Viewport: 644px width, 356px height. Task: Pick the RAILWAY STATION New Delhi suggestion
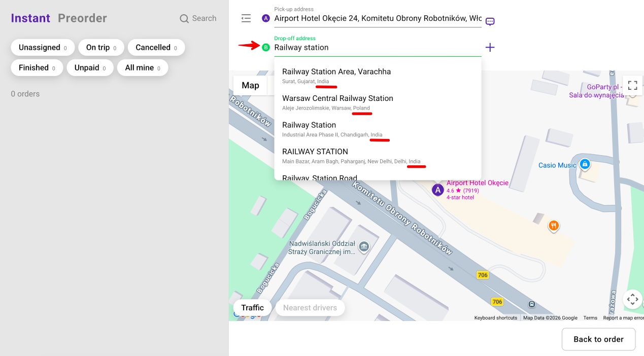tap(315, 155)
